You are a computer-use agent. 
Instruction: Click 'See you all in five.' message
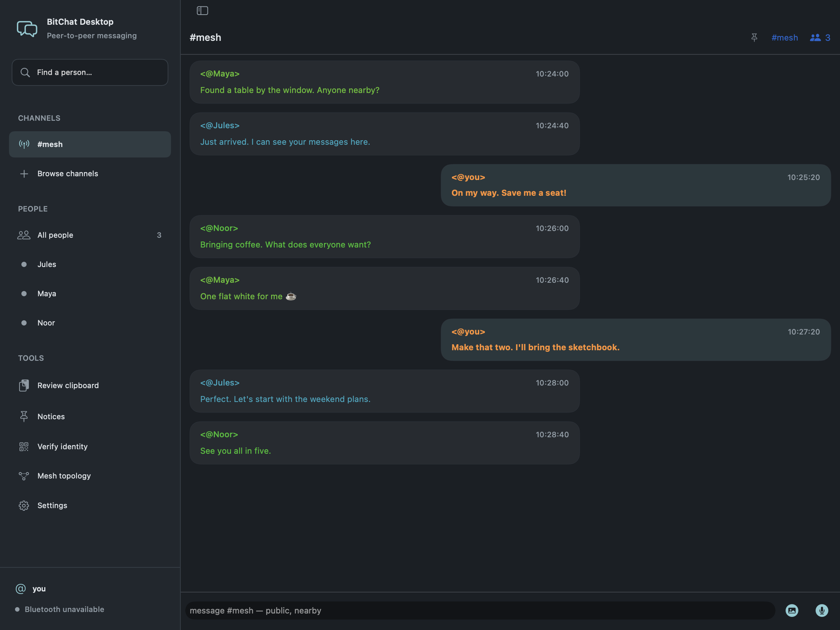point(235,451)
